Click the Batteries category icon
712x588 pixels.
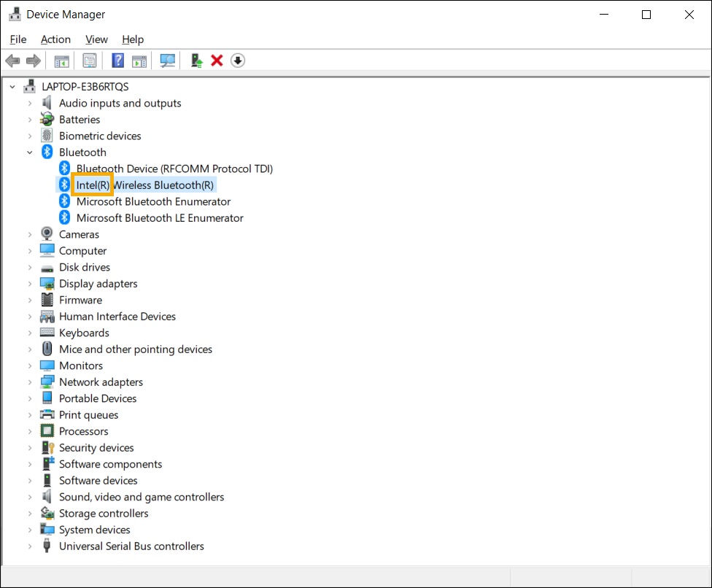pos(47,119)
